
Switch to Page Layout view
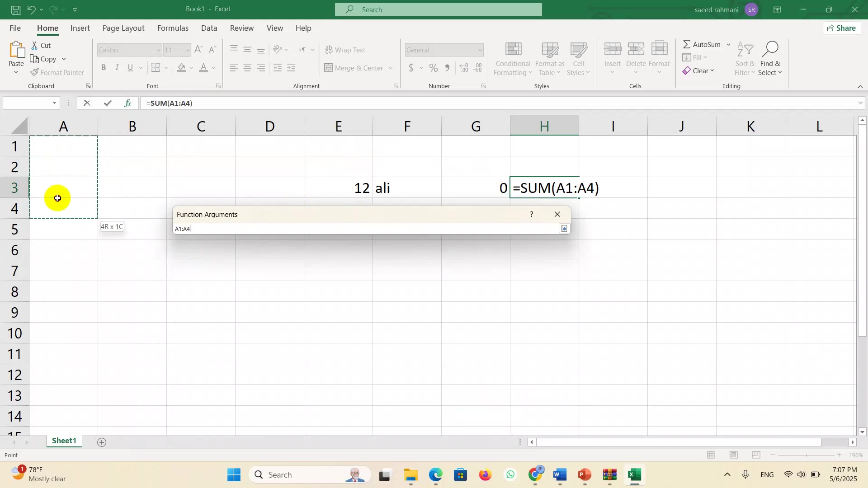[734, 455]
